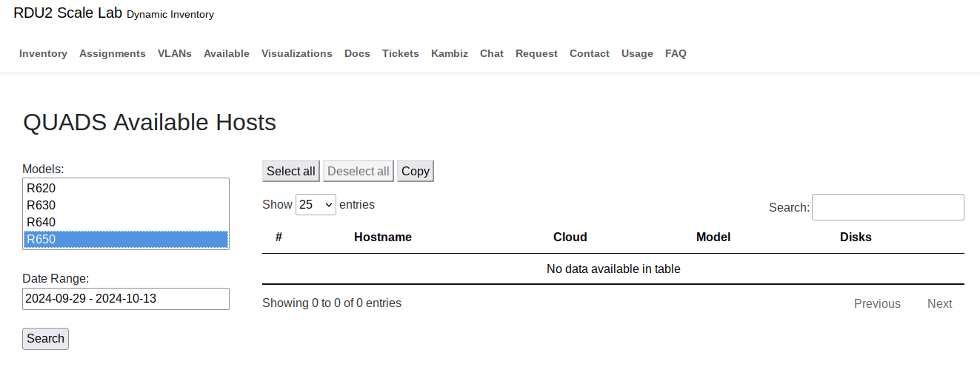Open the Tickets link
Screen dimensions: 980x384
coord(401,53)
